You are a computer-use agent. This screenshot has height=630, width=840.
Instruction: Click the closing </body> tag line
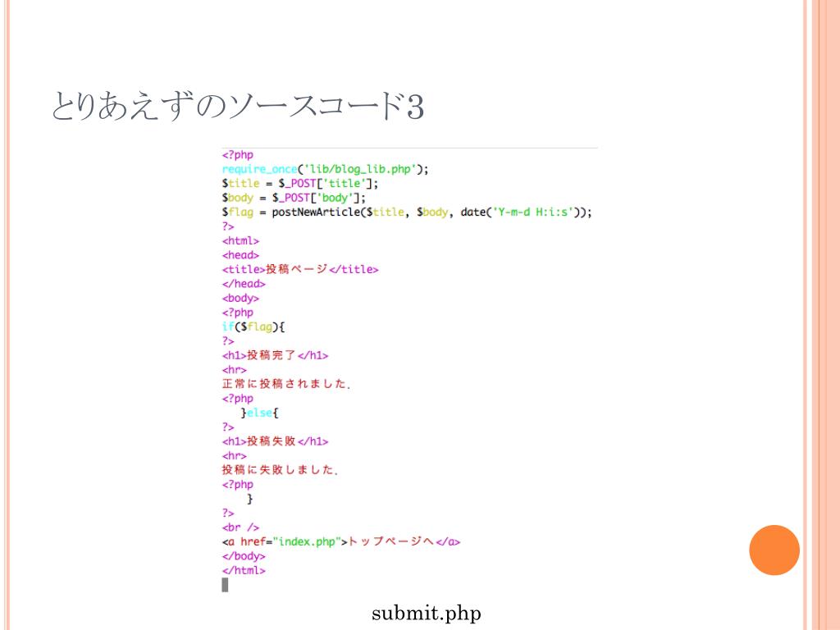point(244,556)
